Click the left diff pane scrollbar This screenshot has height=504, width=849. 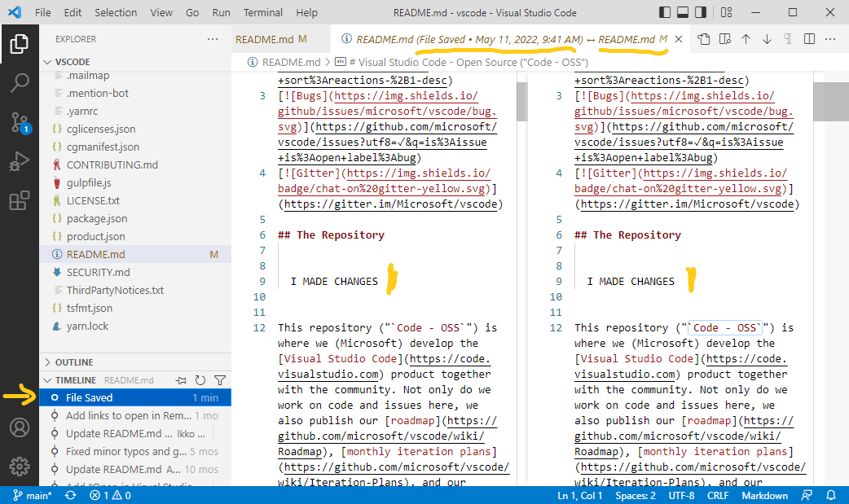[522, 101]
